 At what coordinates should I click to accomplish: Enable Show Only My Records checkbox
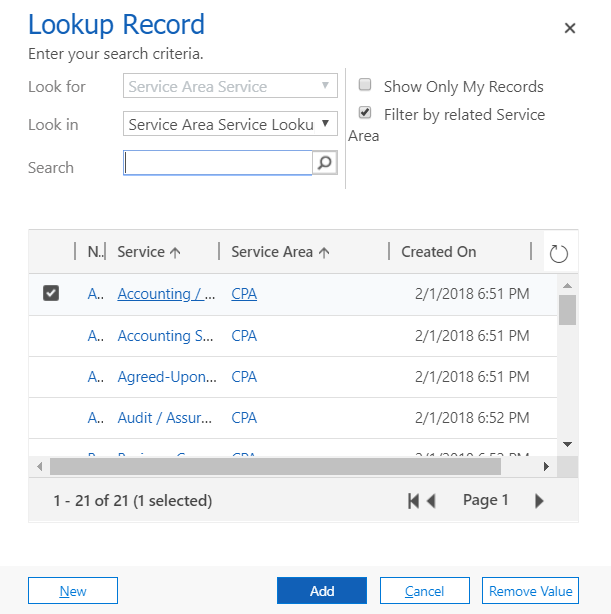pyautogui.click(x=365, y=86)
